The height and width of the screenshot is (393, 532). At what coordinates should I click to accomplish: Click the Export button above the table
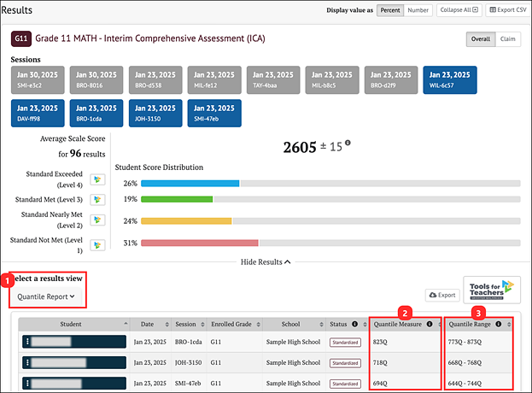[441, 295]
